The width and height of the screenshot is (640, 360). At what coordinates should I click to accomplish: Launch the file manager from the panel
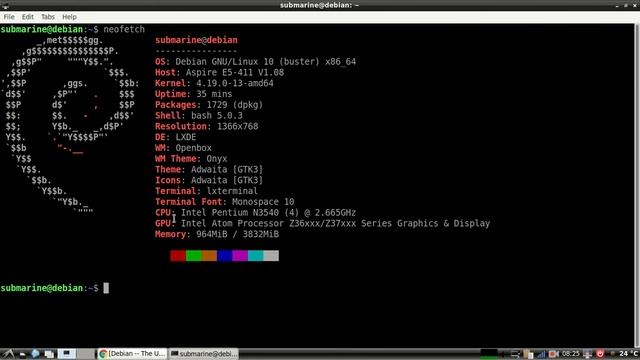[x=22, y=354]
